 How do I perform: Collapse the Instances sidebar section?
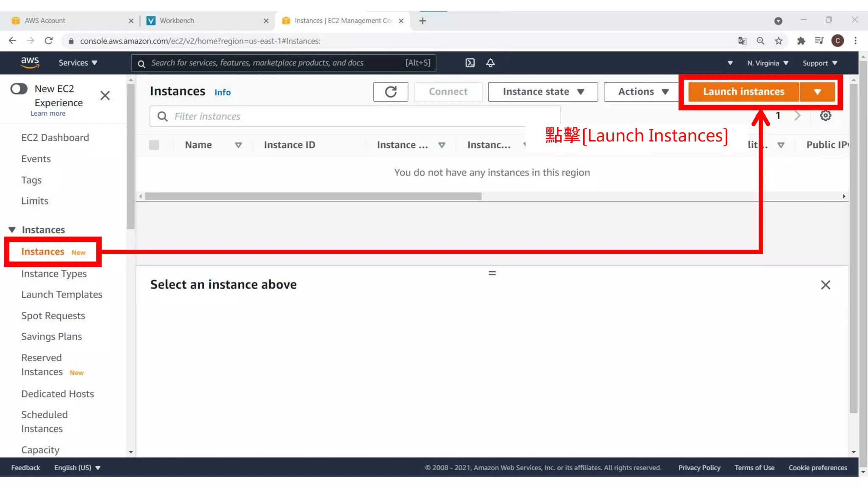pos(12,230)
